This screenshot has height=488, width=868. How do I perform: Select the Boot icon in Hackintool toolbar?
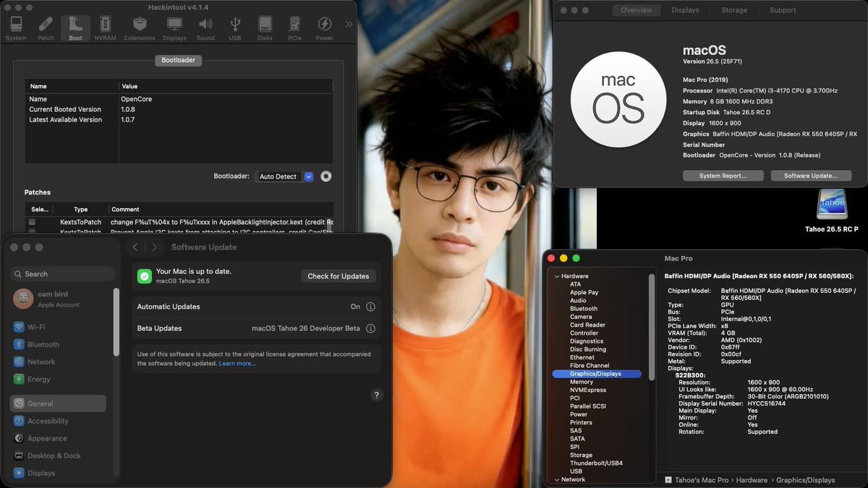[75, 28]
